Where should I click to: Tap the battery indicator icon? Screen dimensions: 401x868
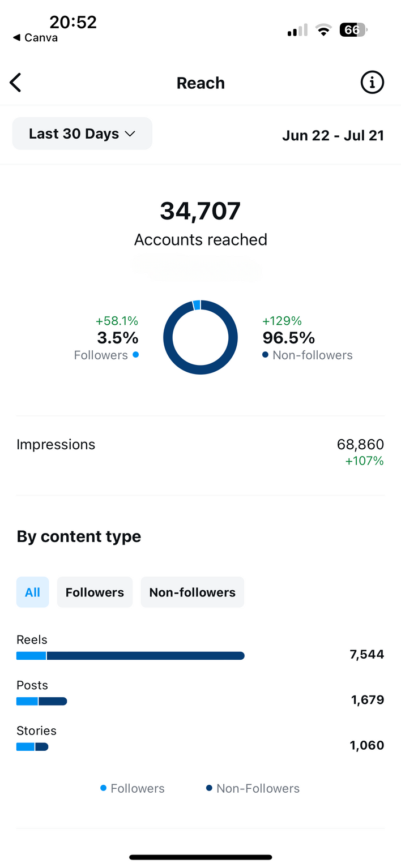click(x=353, y=30)
